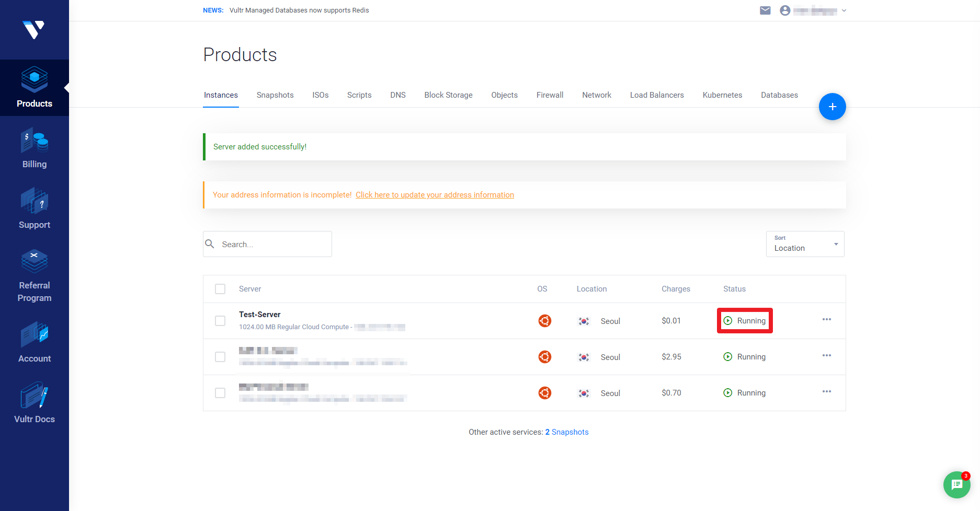This screenshot has width=980, height=511.
Task: Select the checkbox in the $0.70 row
Action: [x=220, y=393]
